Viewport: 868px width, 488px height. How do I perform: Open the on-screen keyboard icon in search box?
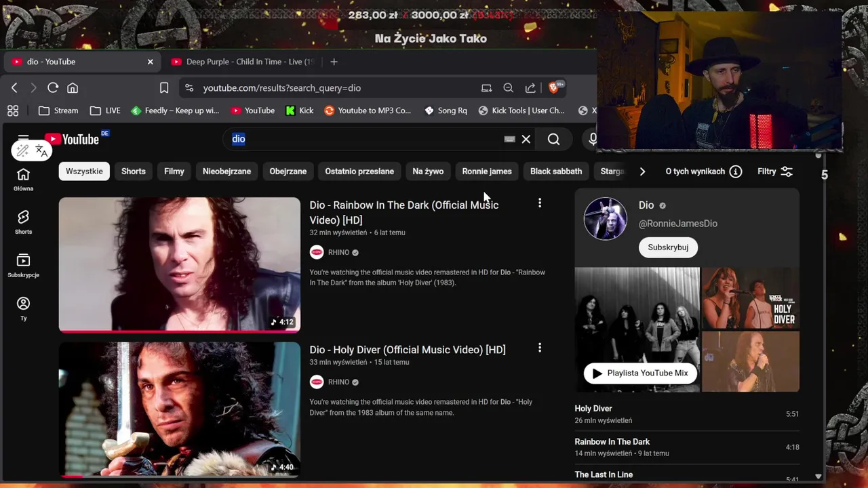[509, 139]
